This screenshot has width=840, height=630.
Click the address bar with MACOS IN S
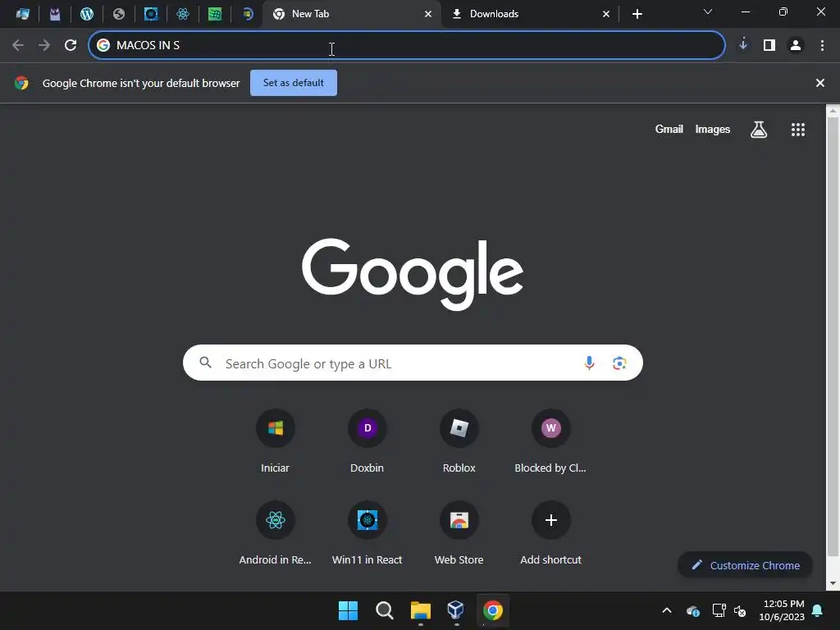coord(407,45)
